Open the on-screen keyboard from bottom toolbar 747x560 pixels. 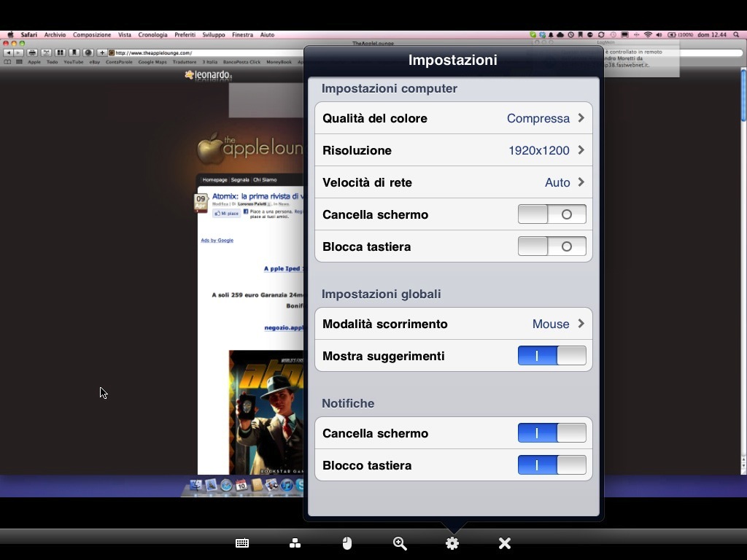coord(242,542)
